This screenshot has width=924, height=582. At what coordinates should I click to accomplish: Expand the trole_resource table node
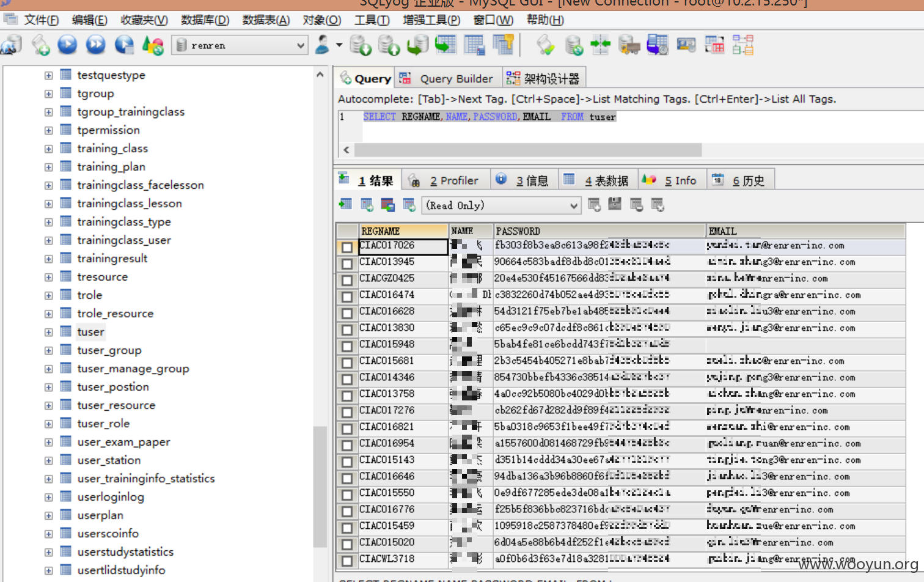[48, 314]
